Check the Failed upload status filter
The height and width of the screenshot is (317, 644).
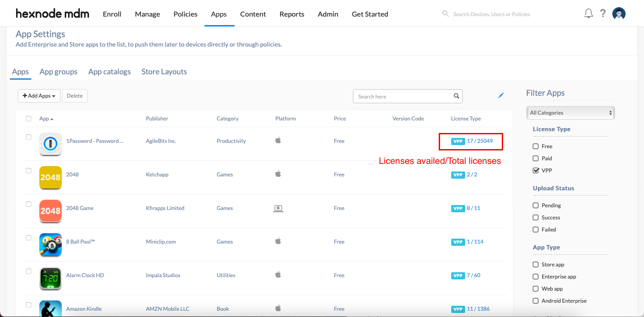click(x=536, y=230)
